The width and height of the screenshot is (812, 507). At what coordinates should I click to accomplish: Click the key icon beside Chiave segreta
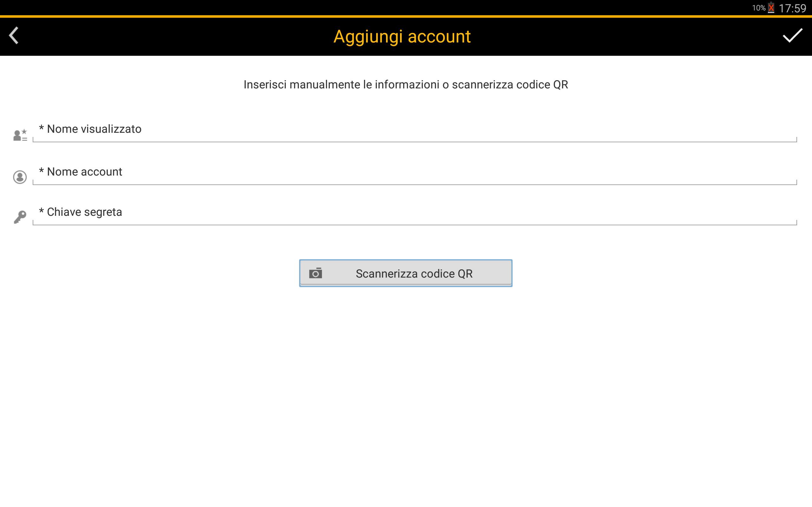(x=20, y=217)
